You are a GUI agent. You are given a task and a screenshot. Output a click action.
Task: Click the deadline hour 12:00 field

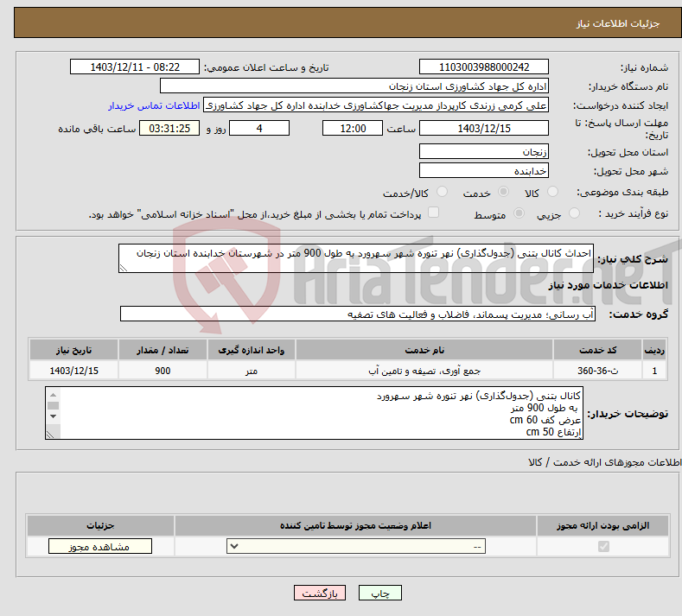click(x=353, y=128)
